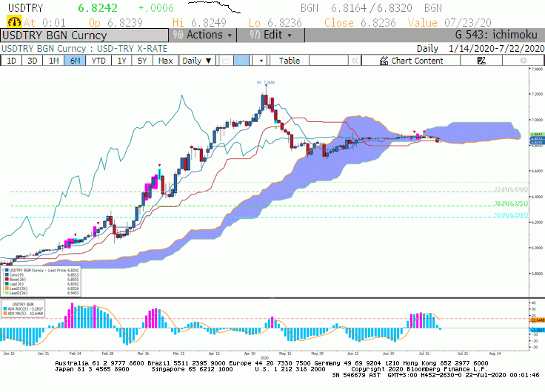Click the yellow gauge icon beside At 0:01

pos(14,22)
